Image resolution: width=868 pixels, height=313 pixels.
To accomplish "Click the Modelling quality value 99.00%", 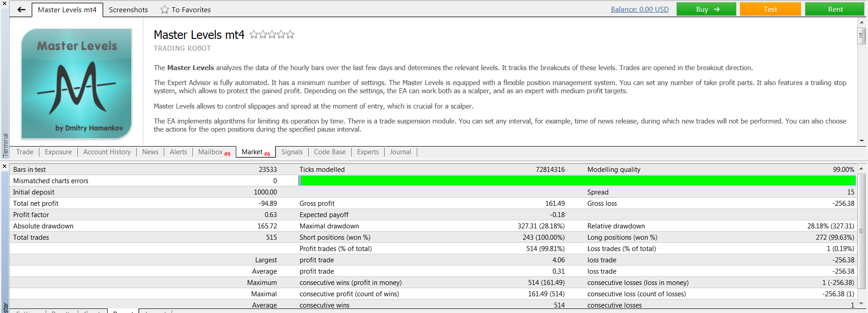I will click(844, 170).
